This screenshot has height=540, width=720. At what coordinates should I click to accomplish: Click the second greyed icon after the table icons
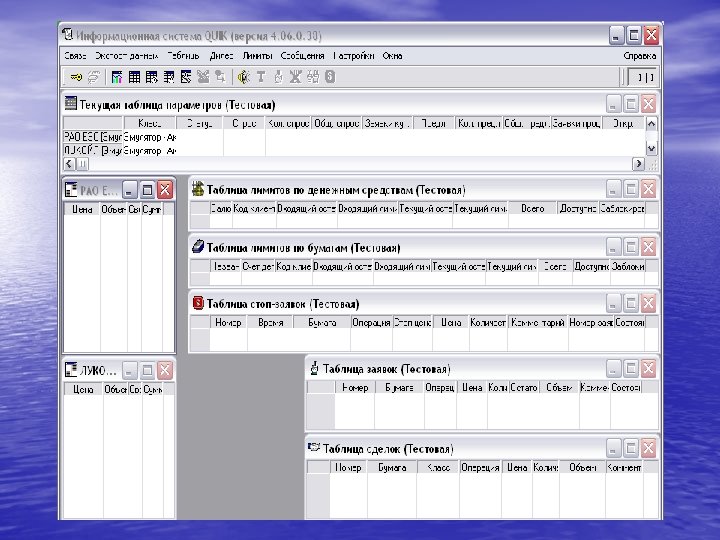[x=220, y=77]
